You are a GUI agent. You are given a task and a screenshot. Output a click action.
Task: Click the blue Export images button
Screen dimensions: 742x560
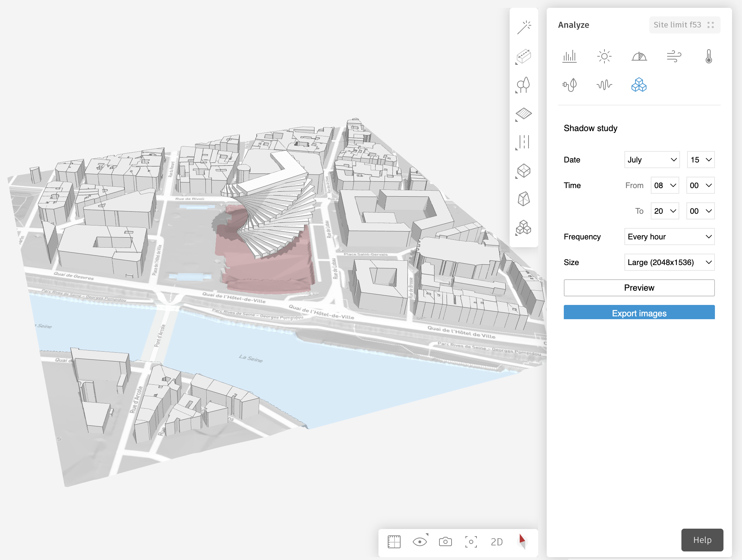coord(639,312)
